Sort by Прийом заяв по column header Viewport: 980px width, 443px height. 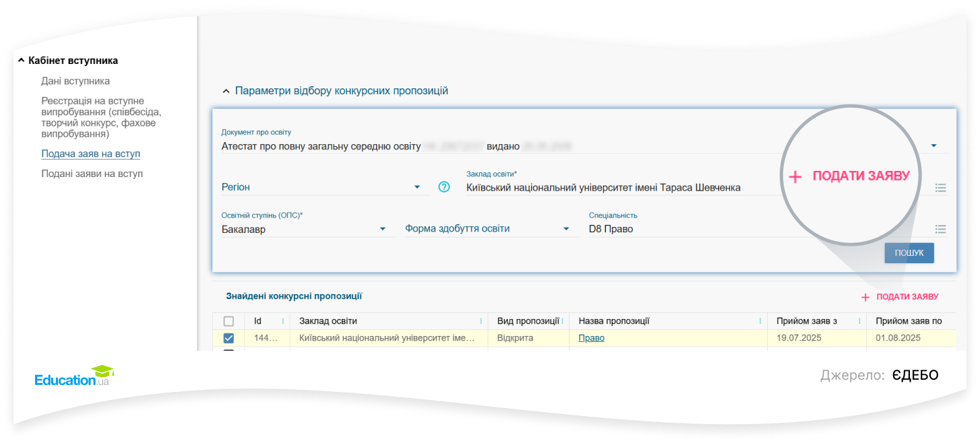pyautogui.click(x=909, y=321)
